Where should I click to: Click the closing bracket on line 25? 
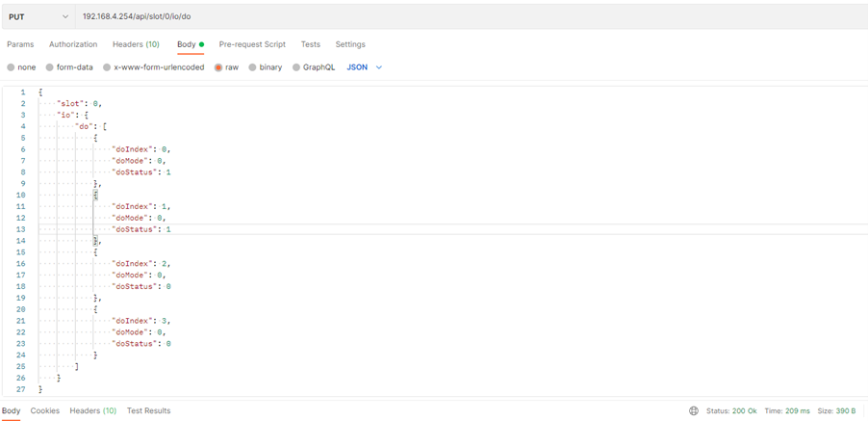click(76, 367)
